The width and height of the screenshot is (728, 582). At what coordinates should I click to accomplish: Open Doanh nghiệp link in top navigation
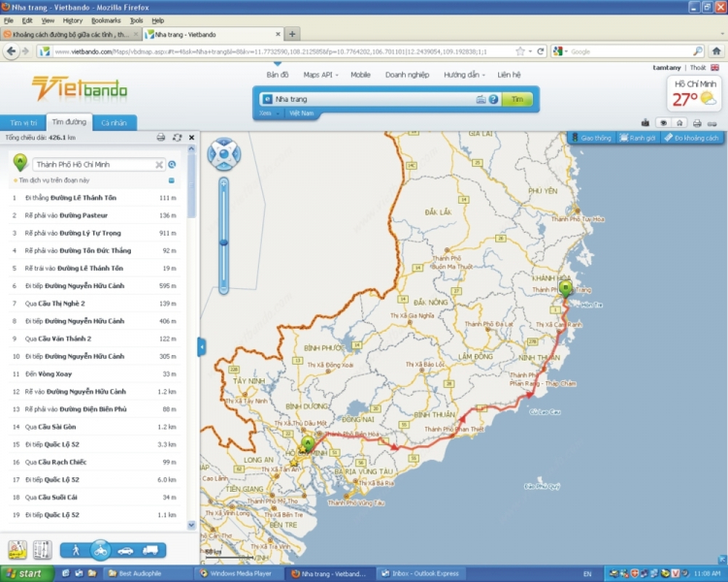tap(407, 75)
